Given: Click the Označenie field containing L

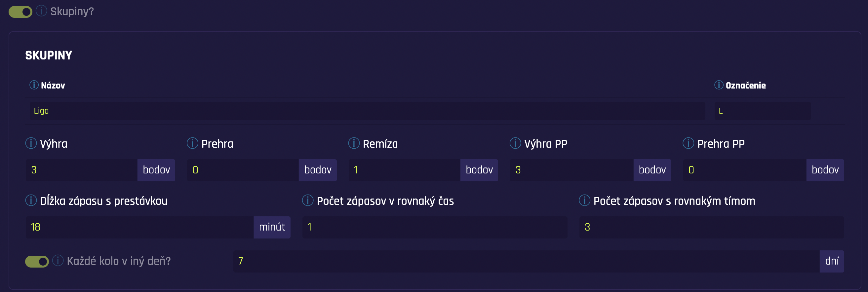Looking at the screenshot, I should pyautogui.click(x=762, y=111).
